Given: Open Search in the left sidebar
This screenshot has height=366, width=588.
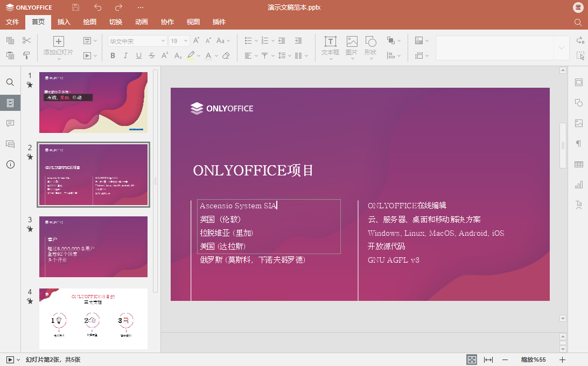Looking at the screenshot, I should point(10,82).
